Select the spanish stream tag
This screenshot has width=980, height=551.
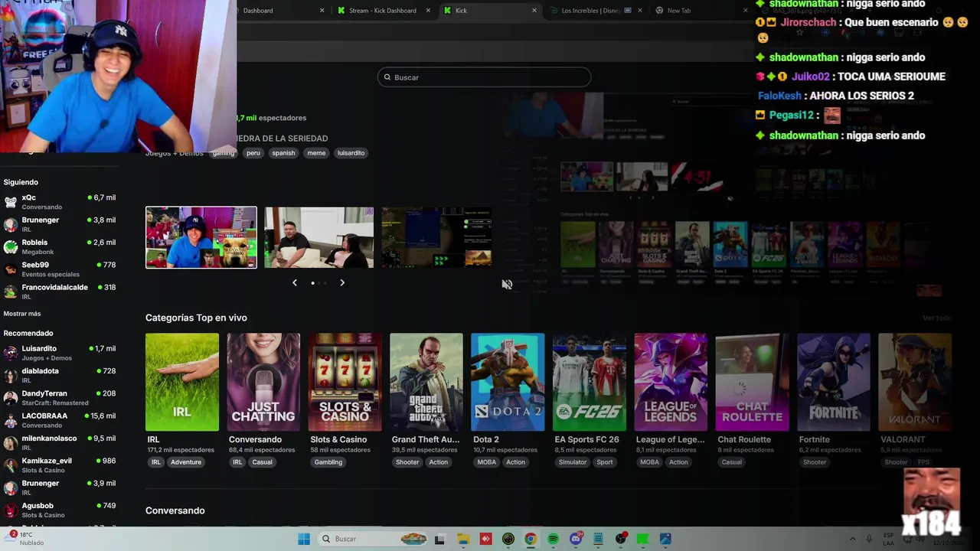(x=283, y=153)
